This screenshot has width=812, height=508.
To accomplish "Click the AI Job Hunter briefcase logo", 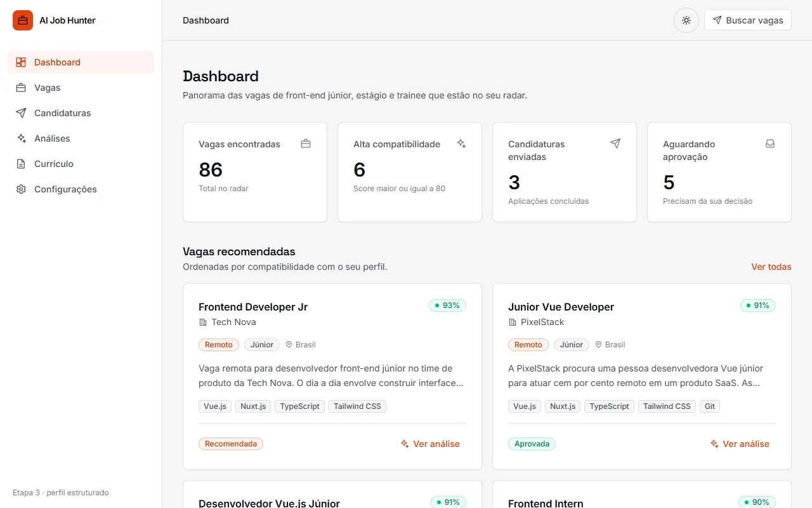I will (23, 20).
